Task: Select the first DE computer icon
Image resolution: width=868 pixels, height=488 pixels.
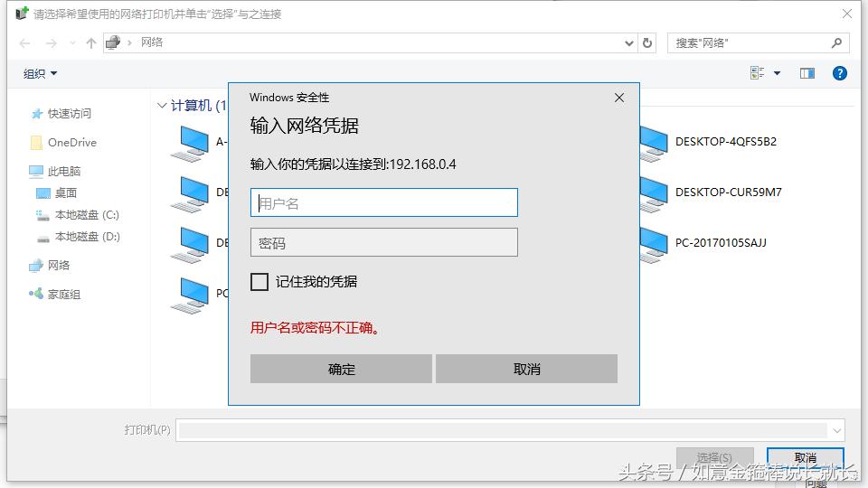Action: [x=190, y=195]
